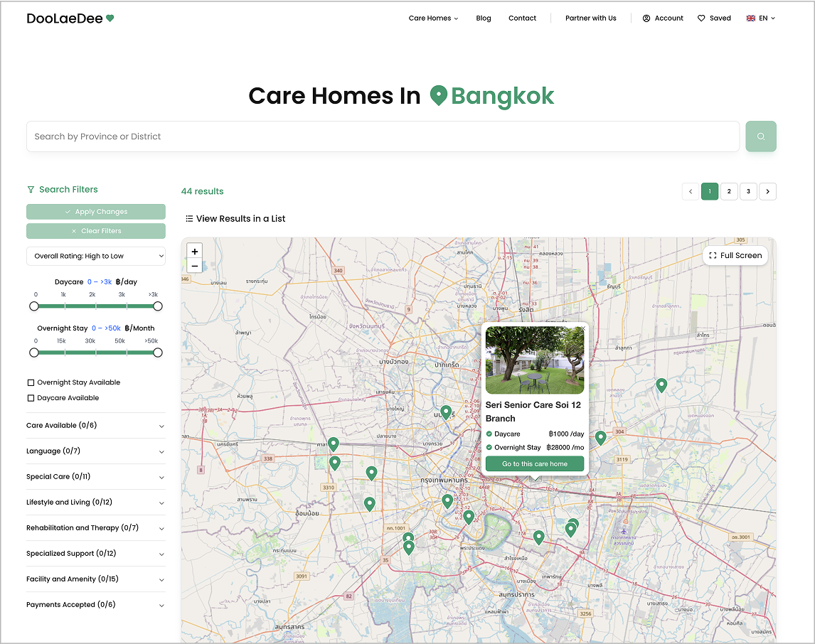The width and height of the screenshot is (815, 644).
Task: Enable Overnight Stay Available checkbox
Action: [31, 382]
